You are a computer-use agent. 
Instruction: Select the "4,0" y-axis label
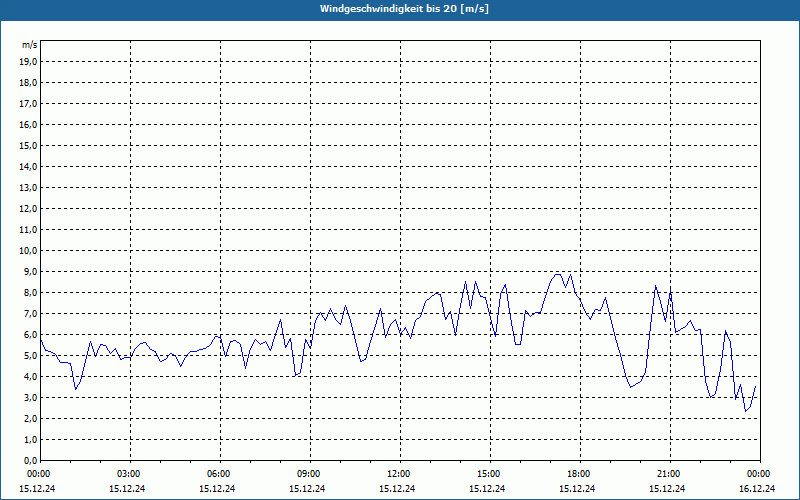click(x=30, y=377)
